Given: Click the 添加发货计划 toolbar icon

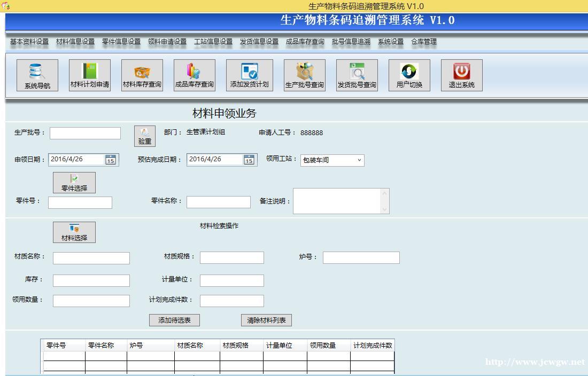Looking at the screenshot, I should (x=249, y=75).
